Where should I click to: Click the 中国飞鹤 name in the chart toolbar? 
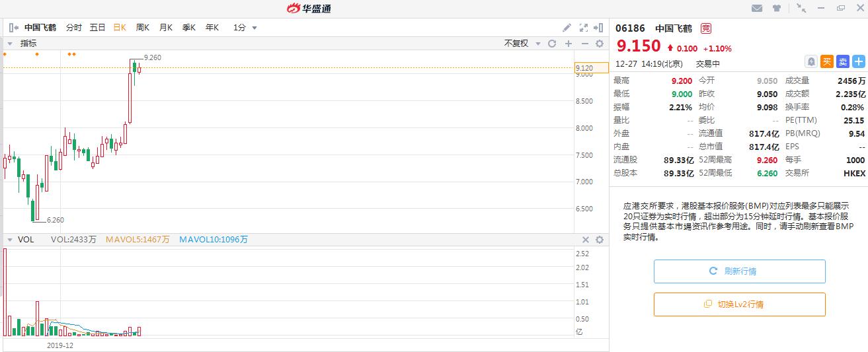tap(40, 28)
